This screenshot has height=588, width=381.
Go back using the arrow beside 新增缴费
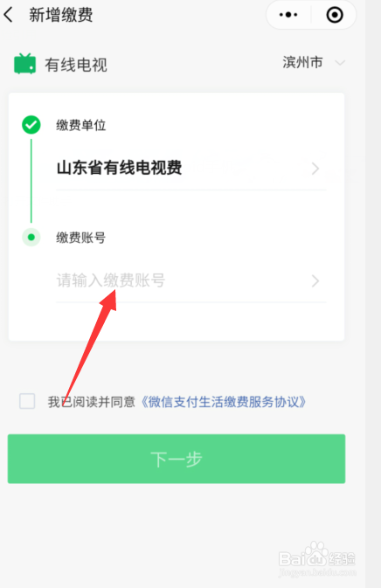tap(8, 15)
